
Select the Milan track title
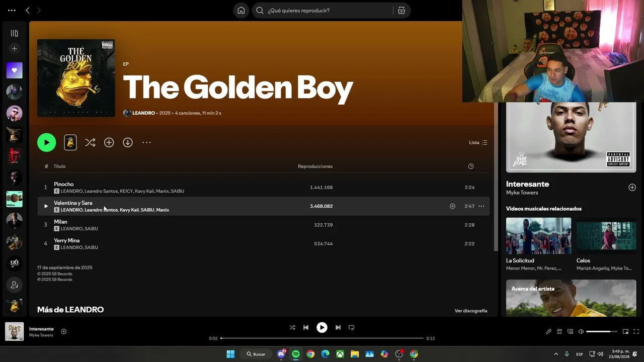(60, 222)
